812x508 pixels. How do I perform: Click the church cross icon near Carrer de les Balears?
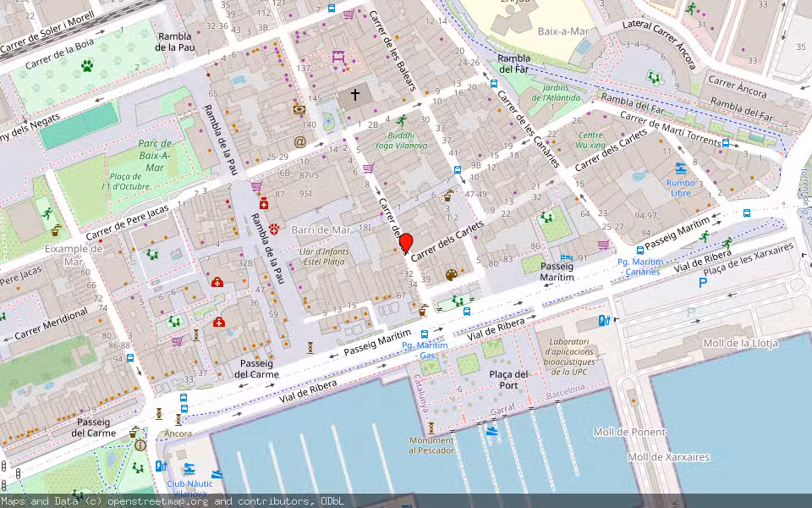click(x=354, y=93)
